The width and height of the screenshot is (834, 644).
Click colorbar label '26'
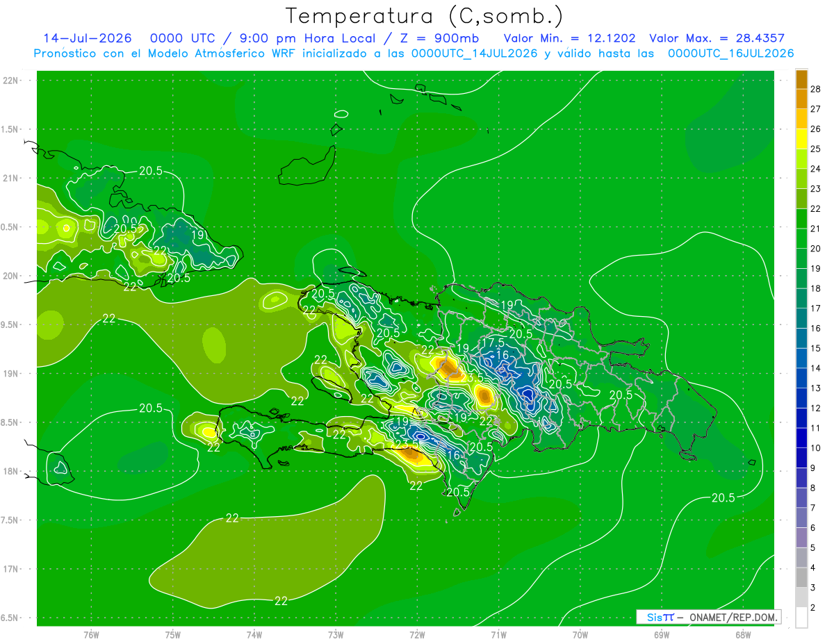click(x=816, y=129)
